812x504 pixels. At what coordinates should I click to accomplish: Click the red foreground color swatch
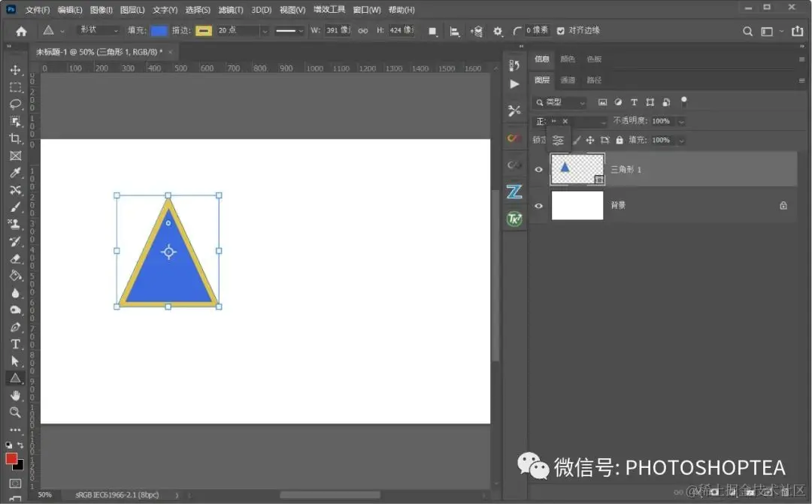click(11, 458)
